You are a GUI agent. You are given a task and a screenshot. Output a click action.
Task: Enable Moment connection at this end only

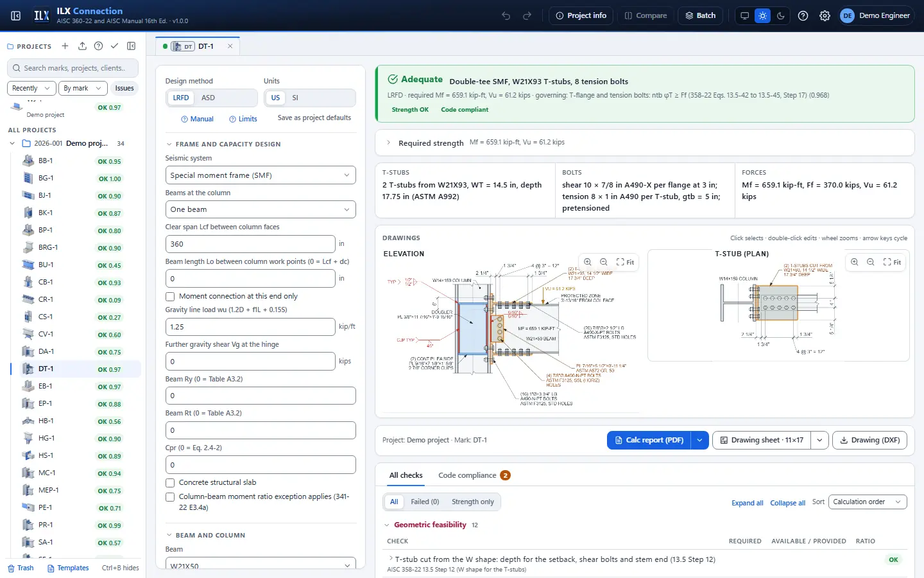coord(170,297)
